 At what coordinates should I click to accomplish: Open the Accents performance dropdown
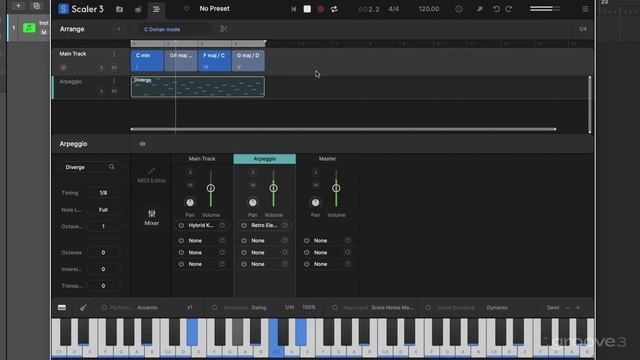(147, 307)
